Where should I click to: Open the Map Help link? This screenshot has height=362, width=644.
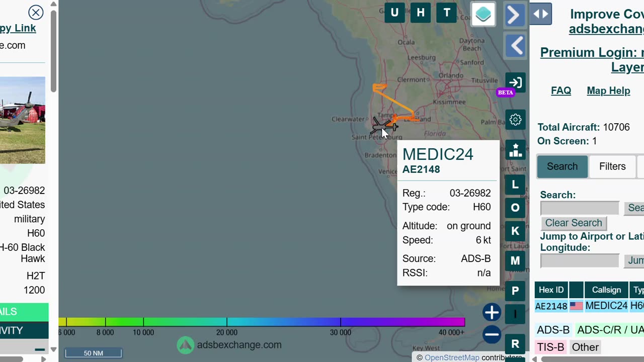pos(608,90)
